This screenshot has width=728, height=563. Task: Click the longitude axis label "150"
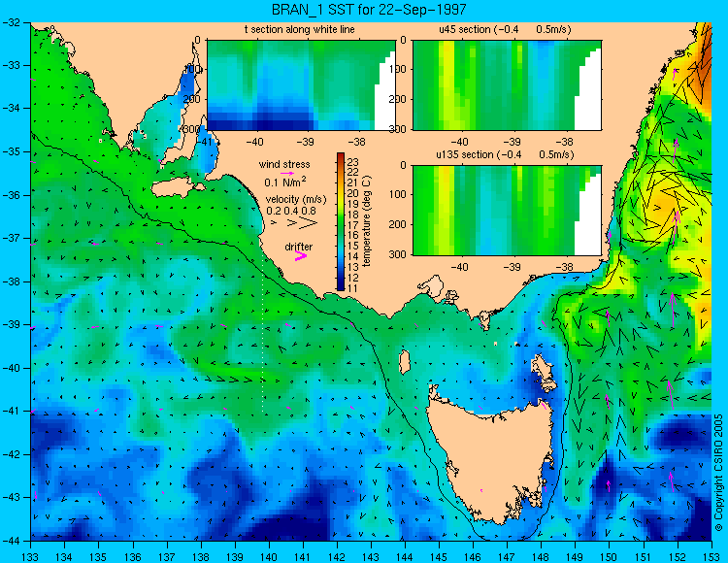[610, 557]
